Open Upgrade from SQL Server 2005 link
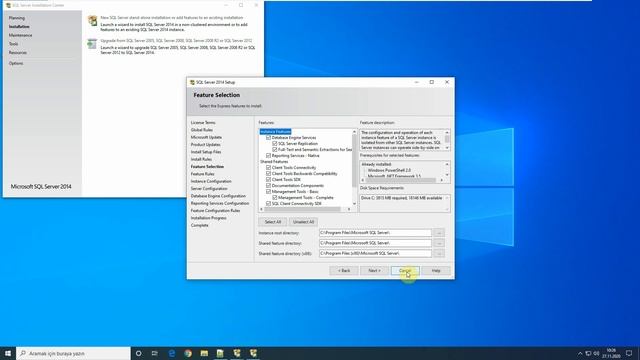640x360 pixels. (x=176, y=41)
